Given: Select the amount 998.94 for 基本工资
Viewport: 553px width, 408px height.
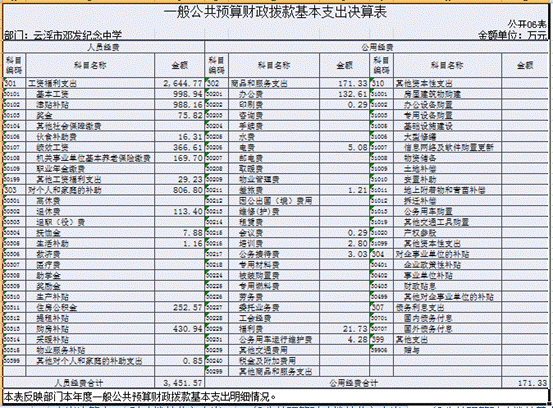Looking at the screenshot, I should coord(180,94).
